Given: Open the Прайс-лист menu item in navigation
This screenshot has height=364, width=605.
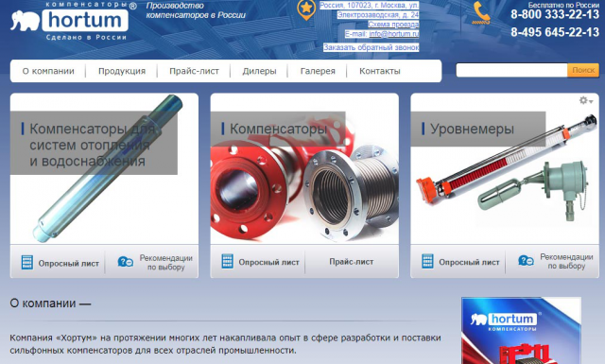Looking at the screenshot, I should click(x=194, y=71).
